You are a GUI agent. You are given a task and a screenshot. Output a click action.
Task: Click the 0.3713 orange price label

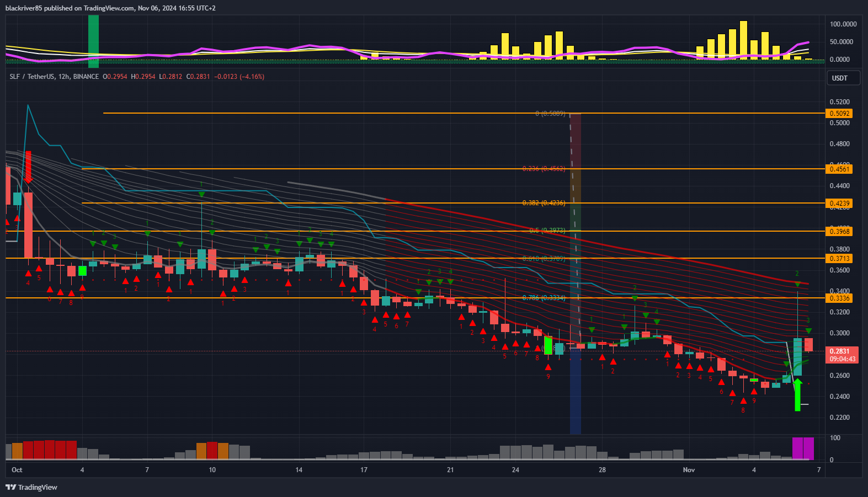click(839, 259)
